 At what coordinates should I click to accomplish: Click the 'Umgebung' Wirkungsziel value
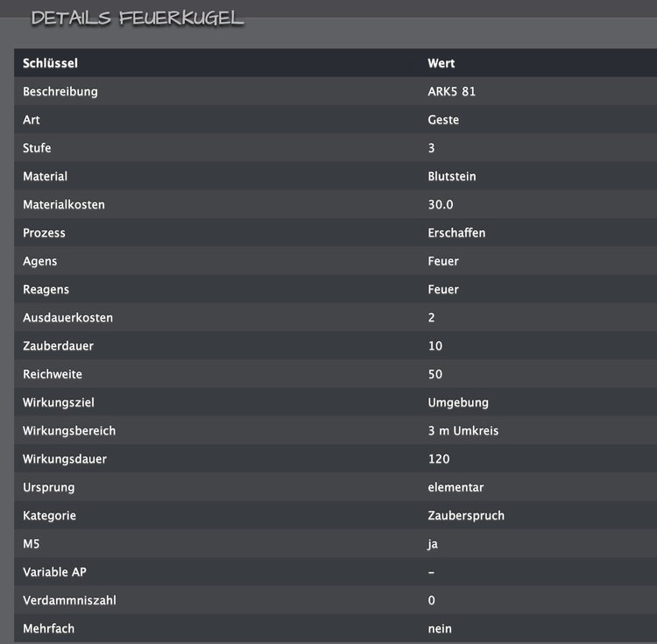pos(458,402)
